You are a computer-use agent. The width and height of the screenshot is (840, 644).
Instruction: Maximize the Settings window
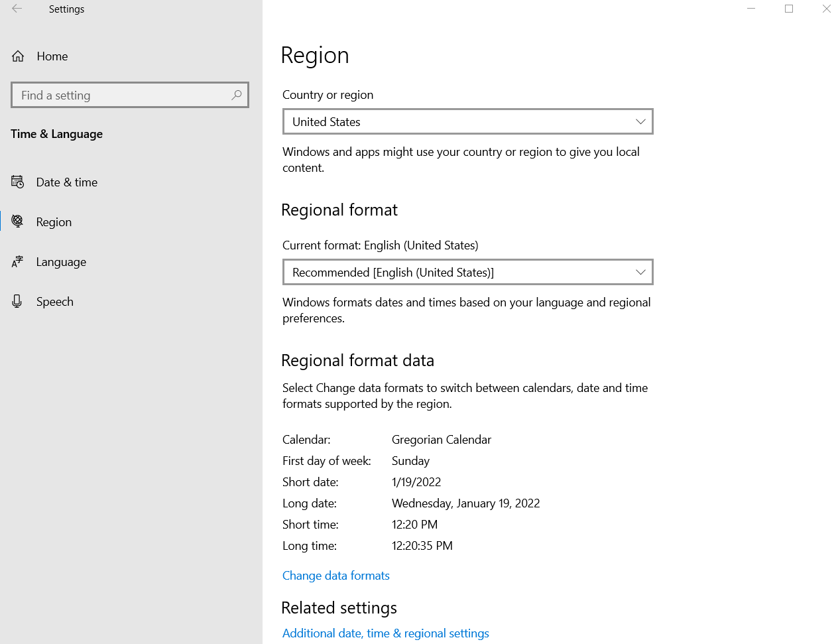pos(789,9)
